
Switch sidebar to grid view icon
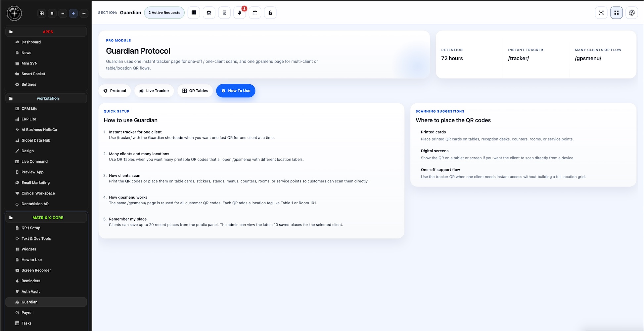point(42,13)
